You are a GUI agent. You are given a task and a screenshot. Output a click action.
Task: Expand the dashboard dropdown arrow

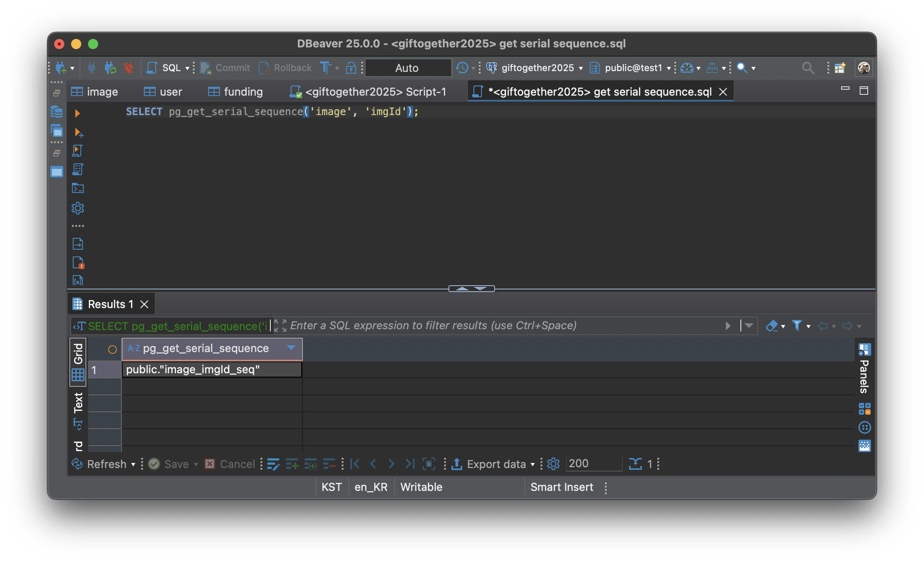pyautogui.click(x=698, y=68)
